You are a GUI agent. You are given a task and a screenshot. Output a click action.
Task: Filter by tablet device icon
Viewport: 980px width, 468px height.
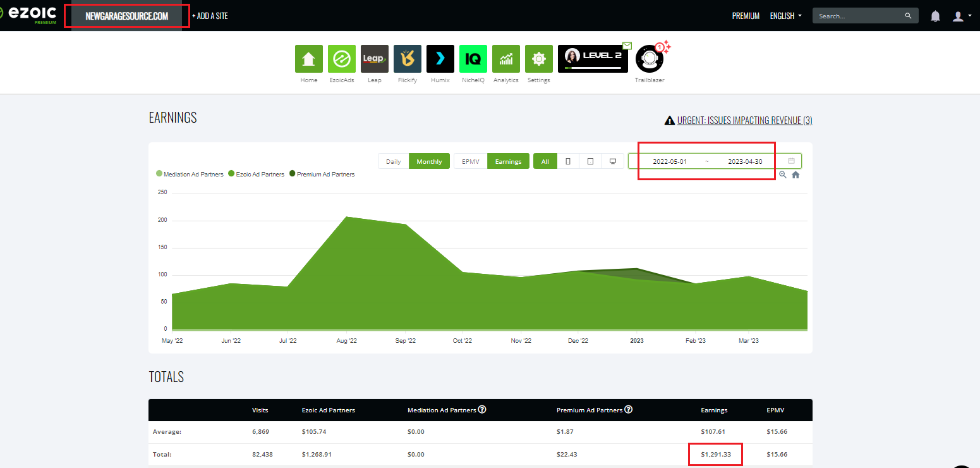[x=590, y=161]
